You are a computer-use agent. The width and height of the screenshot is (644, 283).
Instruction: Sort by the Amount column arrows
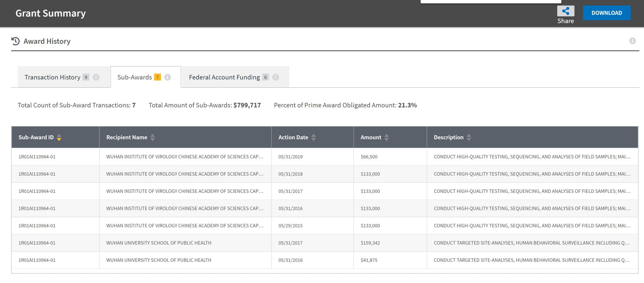pos(387,137)
